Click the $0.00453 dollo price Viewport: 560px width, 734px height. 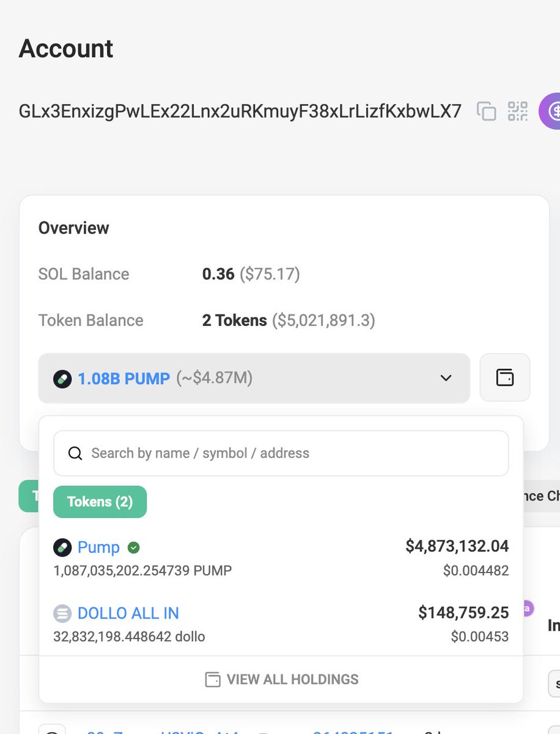pyautogui.click(x=480, y=637)
